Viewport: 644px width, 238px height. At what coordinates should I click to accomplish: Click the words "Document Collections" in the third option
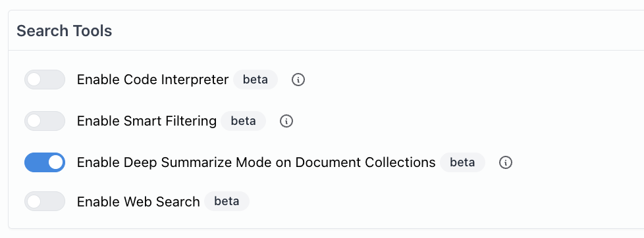[x=365, y=162]
